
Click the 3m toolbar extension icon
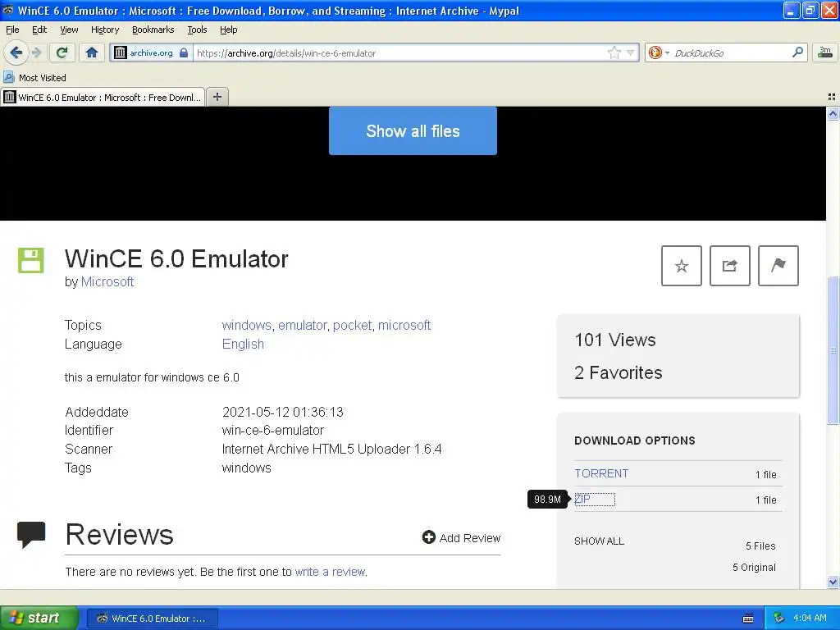[825, 52]
